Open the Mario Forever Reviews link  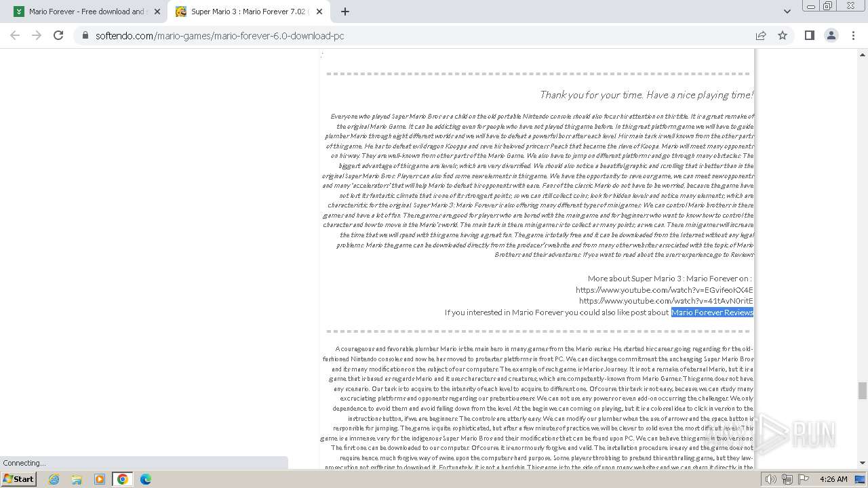[712, 312]
